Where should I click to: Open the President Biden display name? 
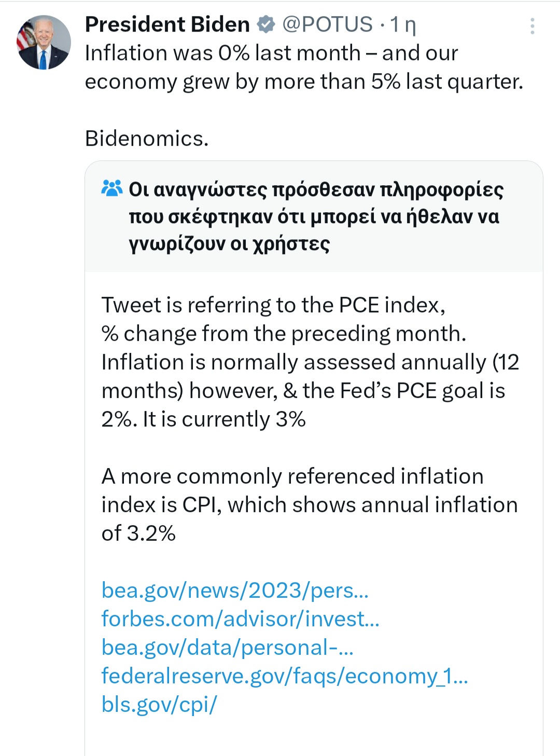(x=167, y=24)
